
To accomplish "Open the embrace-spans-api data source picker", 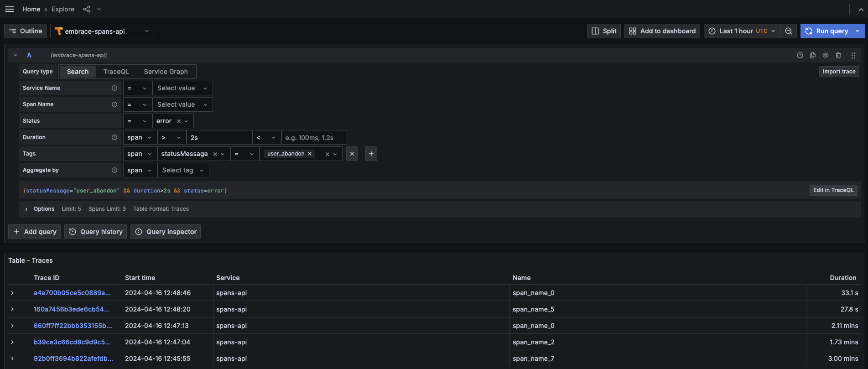I will [102, 31].
